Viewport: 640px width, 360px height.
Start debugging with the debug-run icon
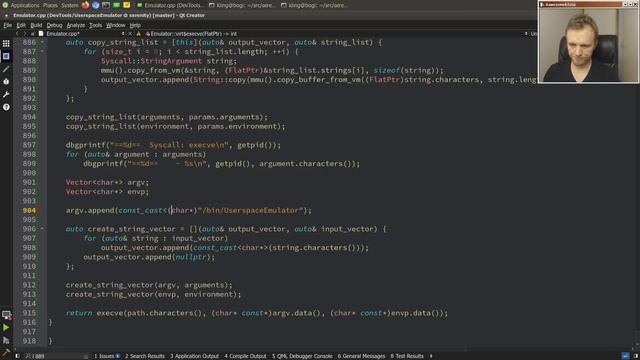click(x=6, y=340)
